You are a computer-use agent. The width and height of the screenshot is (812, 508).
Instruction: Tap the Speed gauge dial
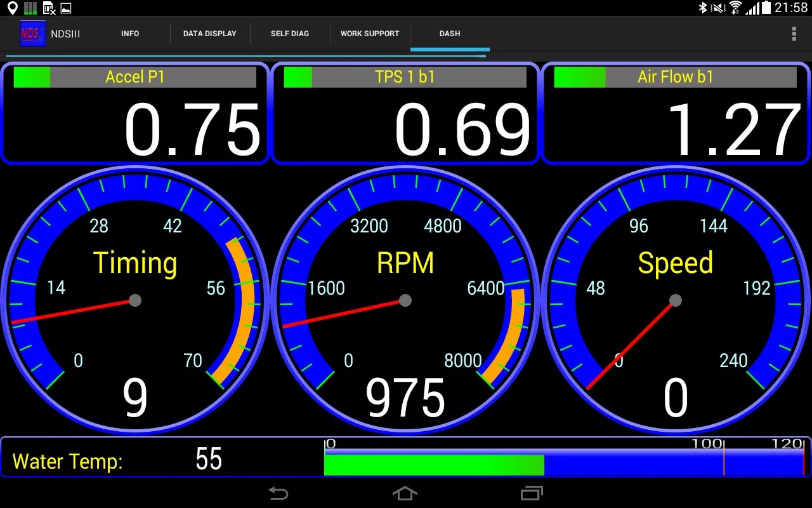click(x=676, y=300)
